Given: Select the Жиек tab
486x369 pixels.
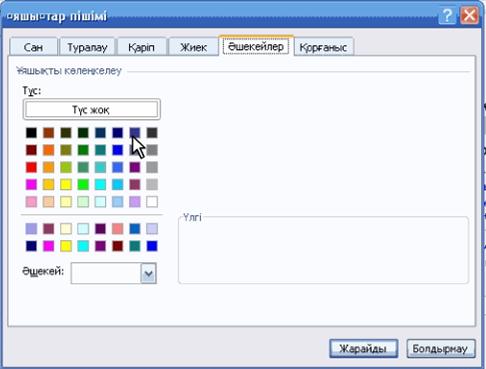Looking at the screenshot, I should 193,47.
